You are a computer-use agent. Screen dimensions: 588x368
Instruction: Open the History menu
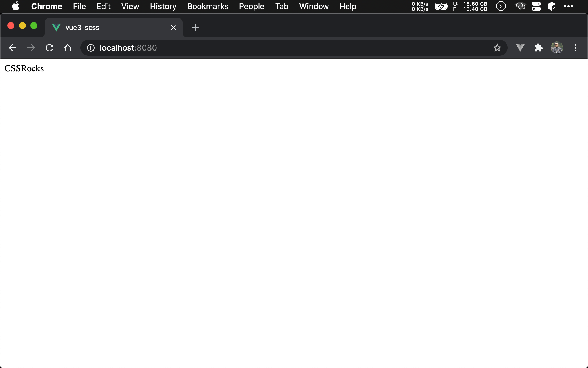tap(163, 6)
